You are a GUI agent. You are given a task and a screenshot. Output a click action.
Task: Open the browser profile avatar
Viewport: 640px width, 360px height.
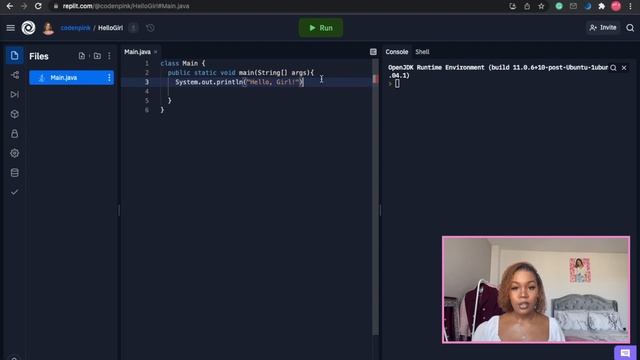coord(616,6)
